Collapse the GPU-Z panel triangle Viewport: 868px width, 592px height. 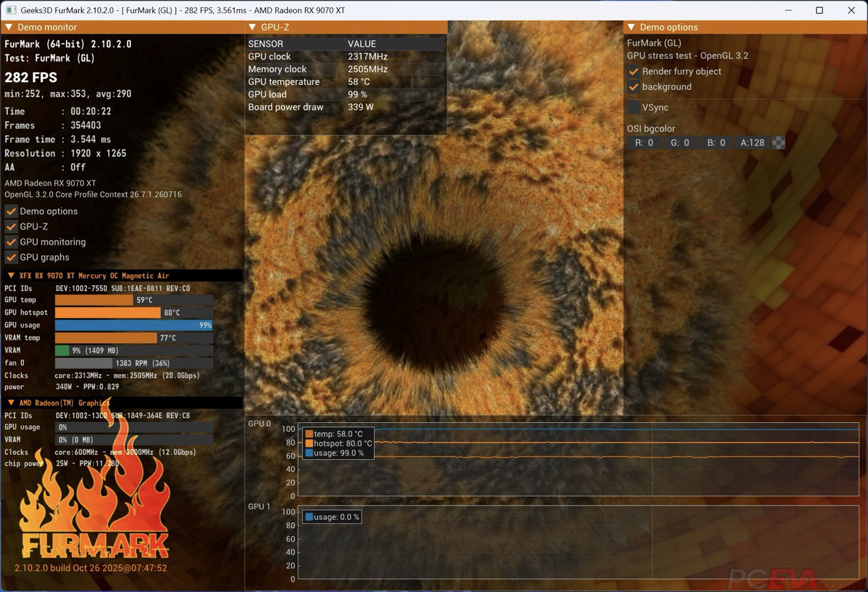252,27
